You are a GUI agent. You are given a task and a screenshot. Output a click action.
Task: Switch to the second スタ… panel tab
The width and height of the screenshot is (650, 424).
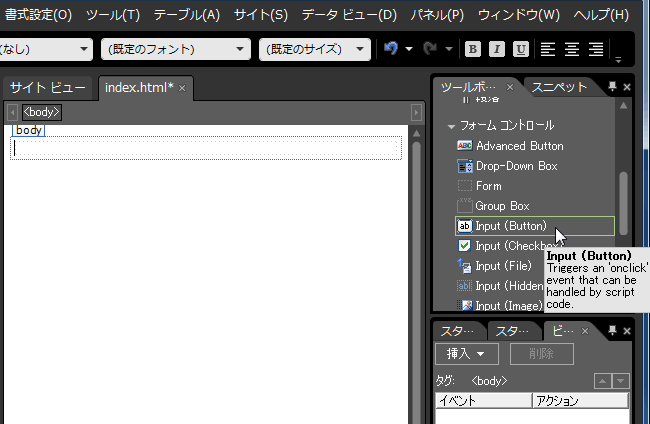[512, 331]
